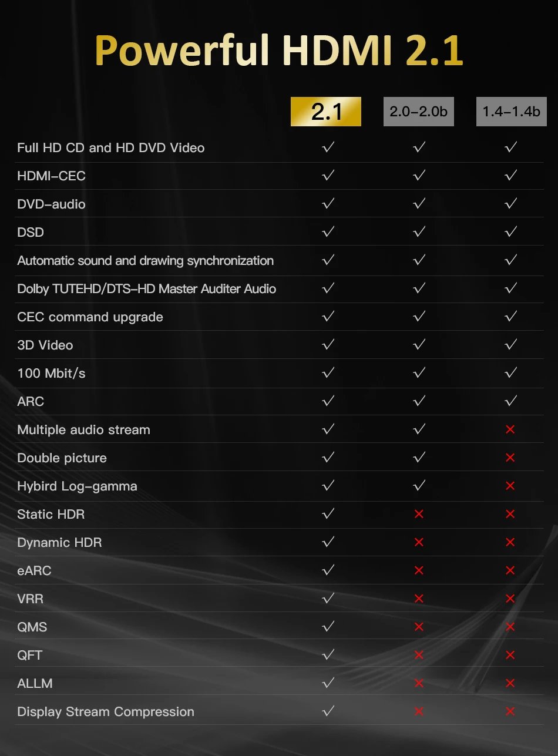Click the red X for ALLM under 2.0–2.0b
This screenshot has height=756, width=558.
[x=419, y=683]
